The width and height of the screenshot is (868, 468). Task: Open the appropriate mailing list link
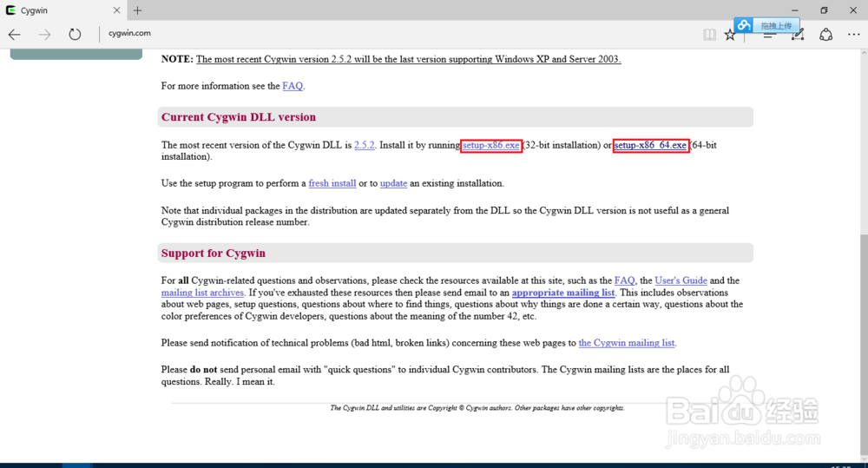[x=563, y=293]
